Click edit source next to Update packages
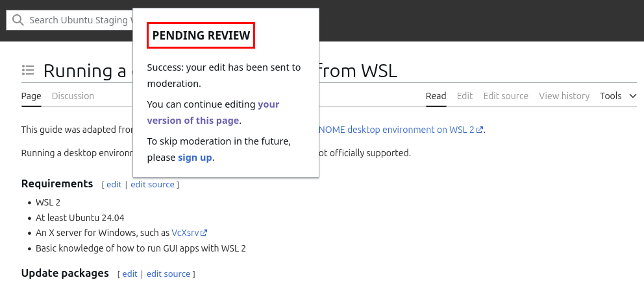The image size is (644, 282). (x=168, y=274)
